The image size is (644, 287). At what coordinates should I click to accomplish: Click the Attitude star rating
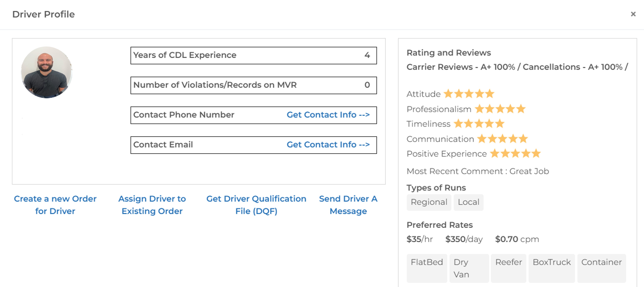click(469, 94)
